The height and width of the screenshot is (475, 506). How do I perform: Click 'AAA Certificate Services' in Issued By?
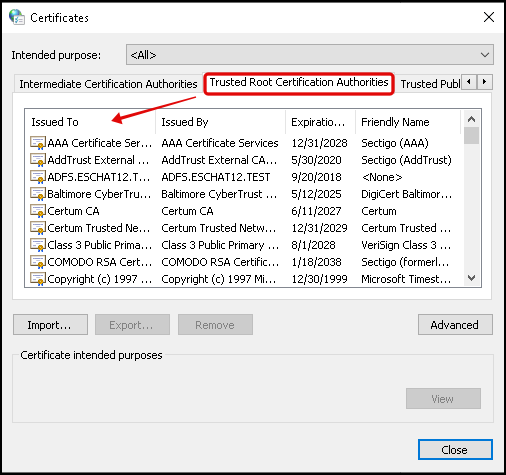click(x=220, y=143)
